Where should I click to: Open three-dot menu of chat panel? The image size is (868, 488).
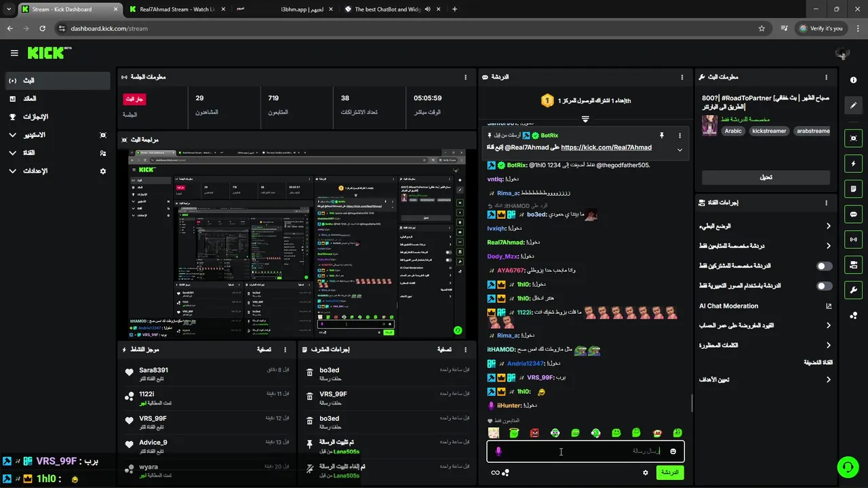coord(682,77)
